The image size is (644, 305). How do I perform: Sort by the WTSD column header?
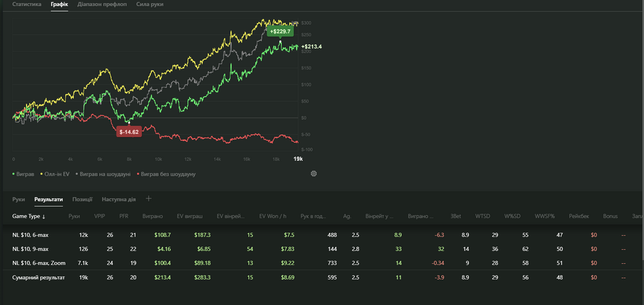point(481,217)
